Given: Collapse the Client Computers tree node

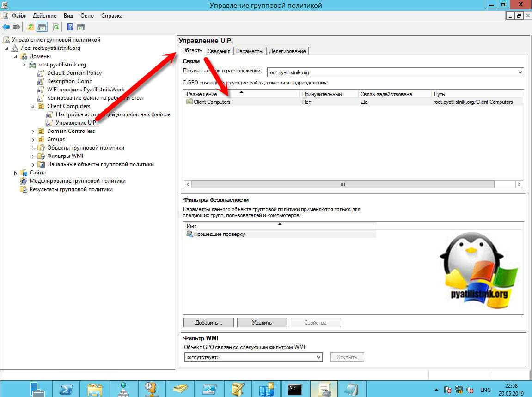Looking at the screenshot, I should (33, 106).
